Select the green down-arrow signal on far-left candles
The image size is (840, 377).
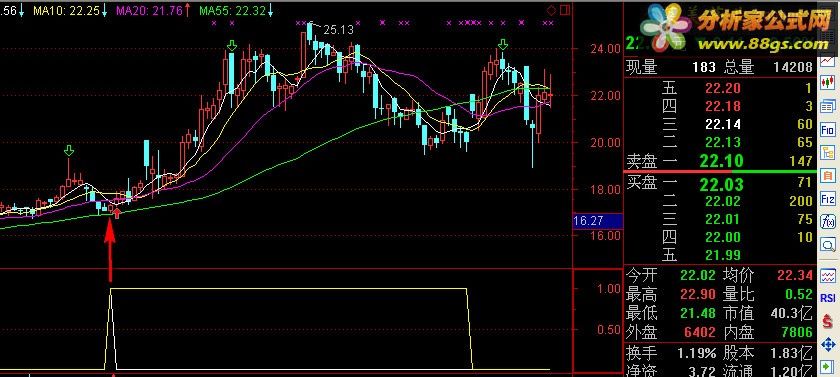pos(69,150)
